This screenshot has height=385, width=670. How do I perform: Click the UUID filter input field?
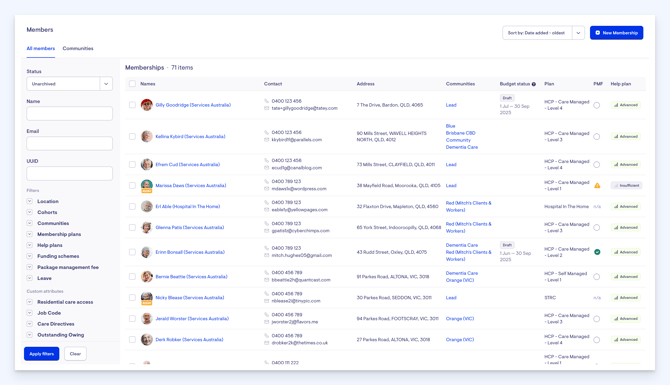(x=70, y=173)
